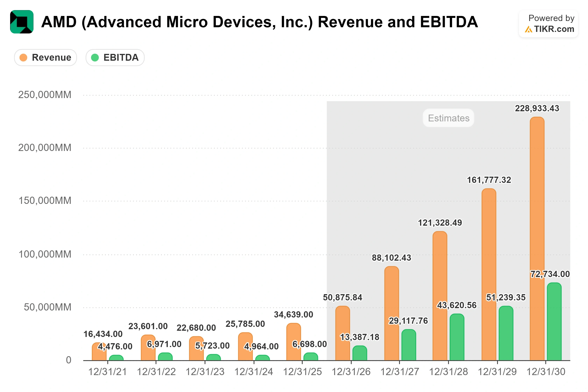
Task: Click the Estimates label badge
Action: click(x=448, y=118)
